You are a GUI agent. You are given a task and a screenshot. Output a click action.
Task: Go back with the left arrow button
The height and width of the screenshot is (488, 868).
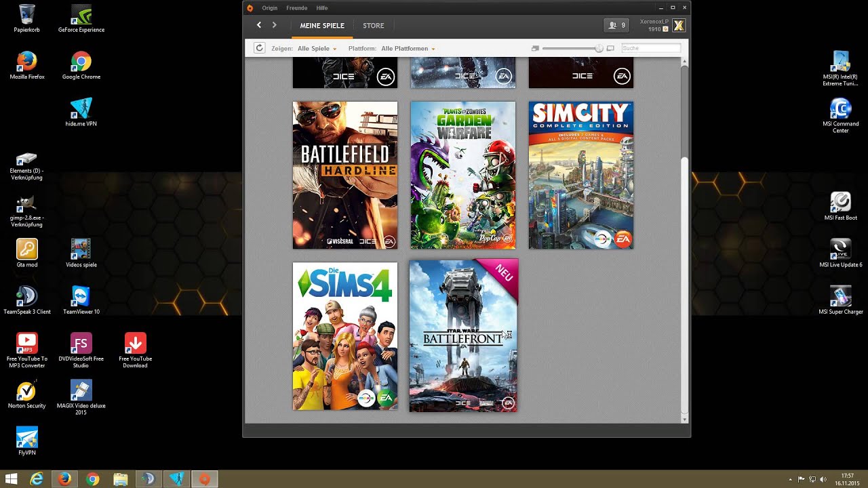[x=258, y=25]
